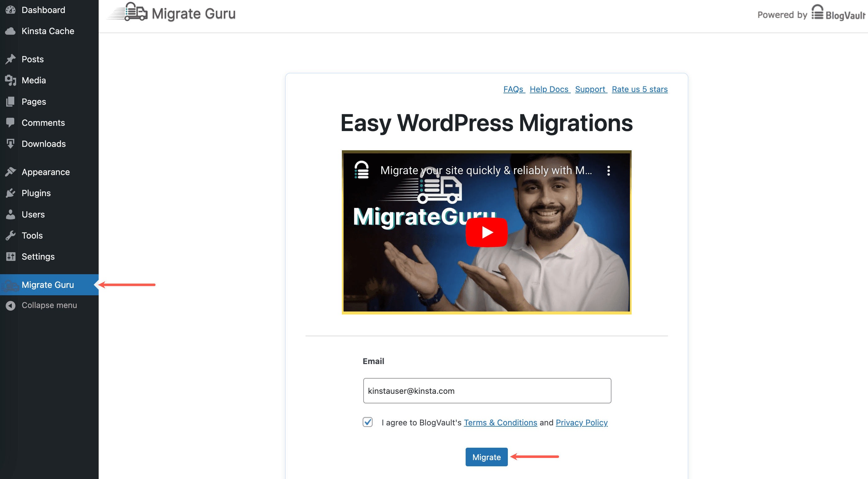Click the Posts pushpin icon
This screenshot has width=868, height=479.
pos(11,59)
